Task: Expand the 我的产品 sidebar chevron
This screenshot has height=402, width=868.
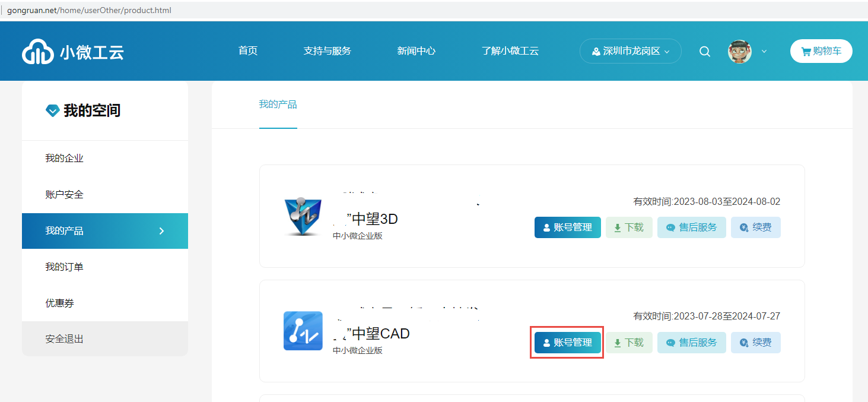Action: [161, 231]
